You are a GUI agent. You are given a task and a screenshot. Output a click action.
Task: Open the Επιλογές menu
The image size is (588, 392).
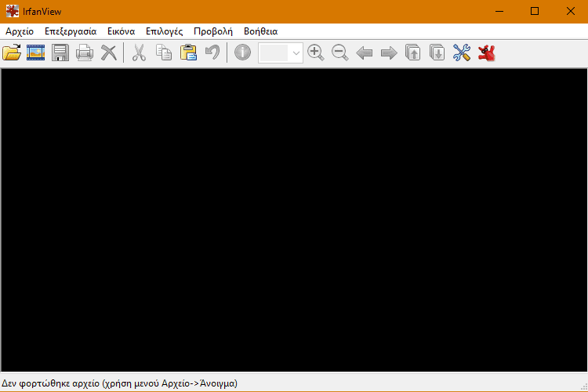tap(165, 31)
